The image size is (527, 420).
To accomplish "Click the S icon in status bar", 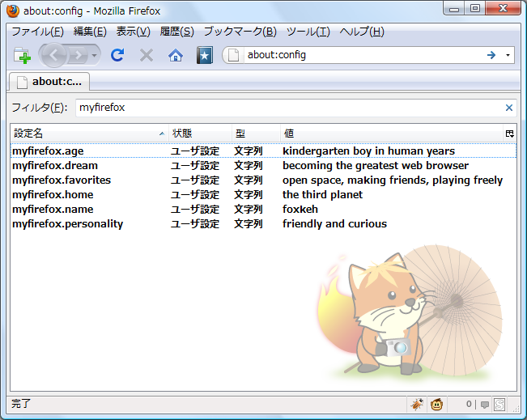I will pyautogui.click(x=499, y=405).
